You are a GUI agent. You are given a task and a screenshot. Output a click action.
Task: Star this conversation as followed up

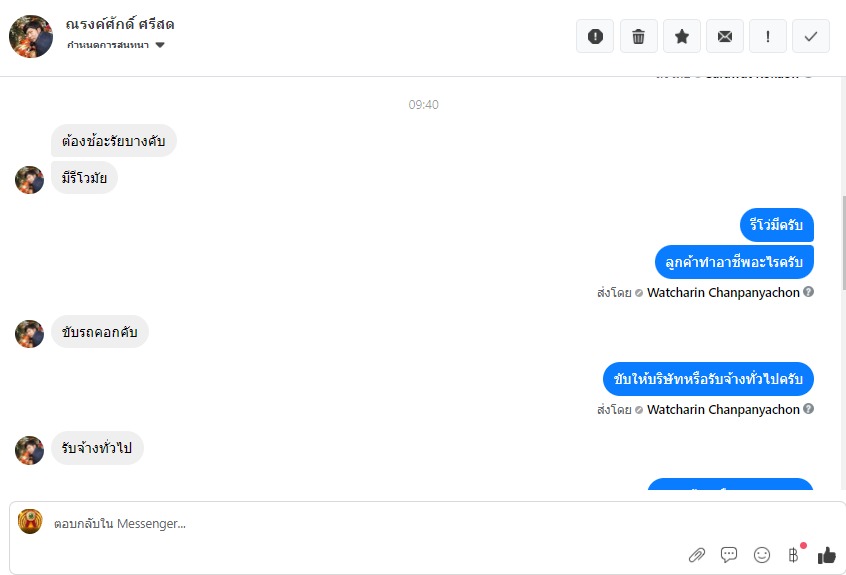681,37
